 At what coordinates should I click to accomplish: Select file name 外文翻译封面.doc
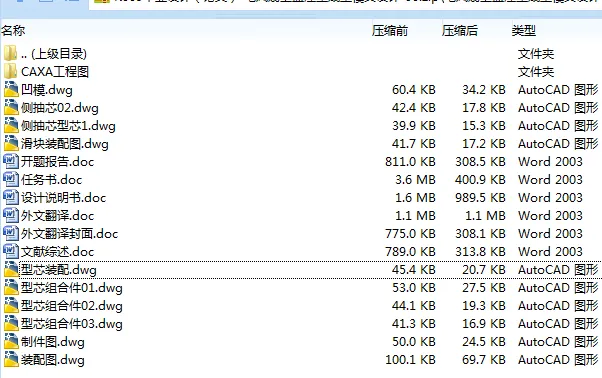coord(69,234)
